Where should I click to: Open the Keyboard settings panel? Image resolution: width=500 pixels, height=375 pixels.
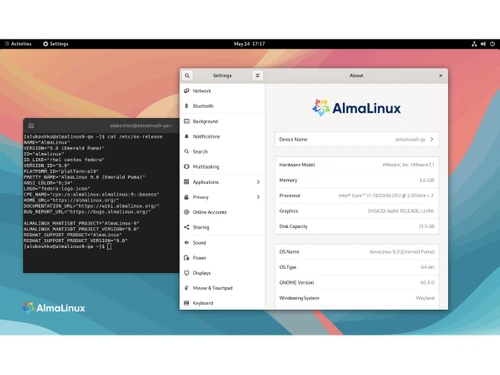pos(222,303)
